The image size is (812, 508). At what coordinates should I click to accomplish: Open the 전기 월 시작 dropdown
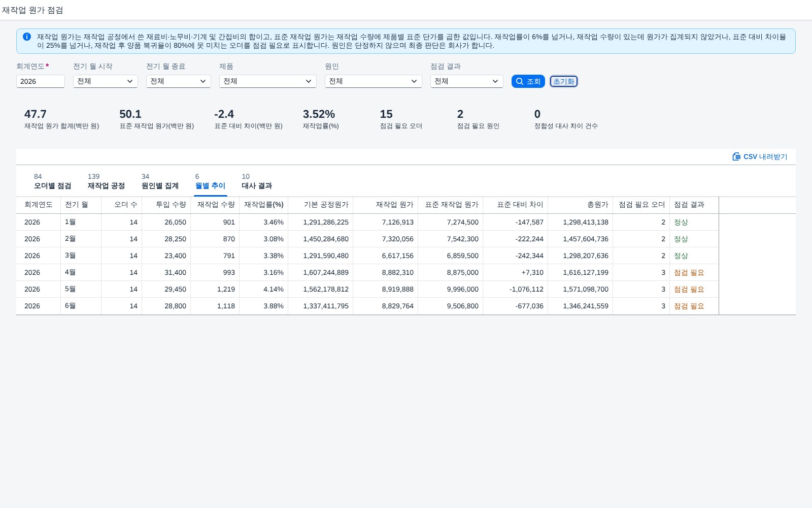click(106, 81)
